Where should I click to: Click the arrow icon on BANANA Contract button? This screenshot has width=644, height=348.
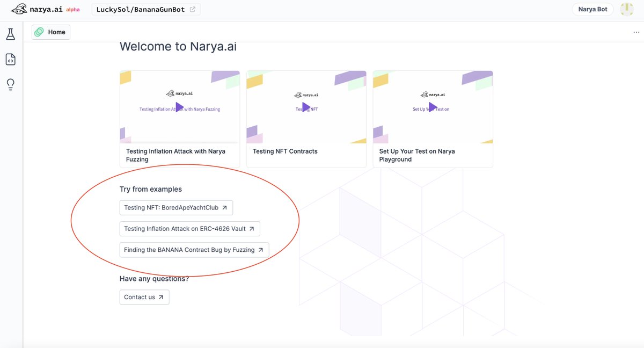coord(260,250)
